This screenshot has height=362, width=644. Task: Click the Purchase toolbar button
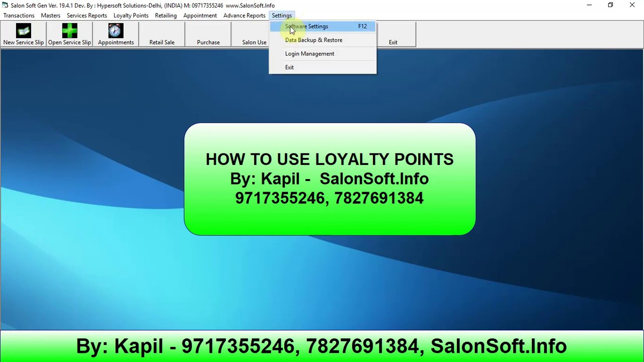coord(208,35)
